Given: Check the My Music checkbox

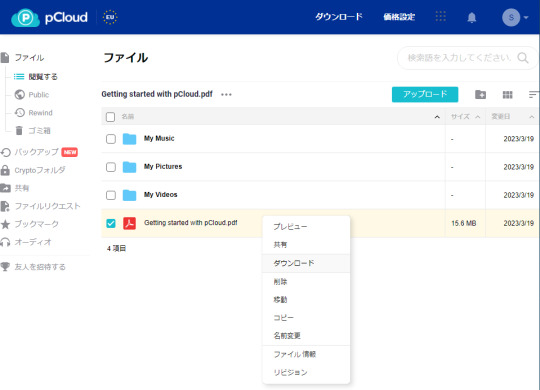Looking at the screenshot, I should coord(111,139).
